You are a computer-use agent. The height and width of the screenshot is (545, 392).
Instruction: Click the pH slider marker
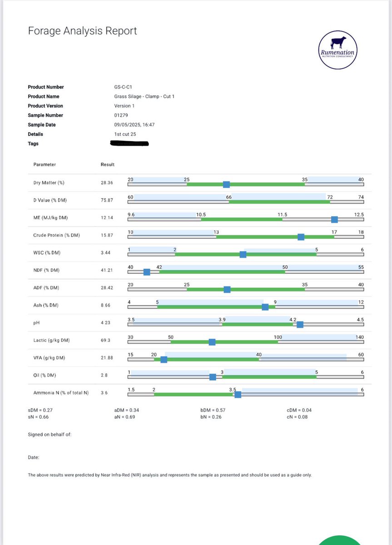[300, 324]
